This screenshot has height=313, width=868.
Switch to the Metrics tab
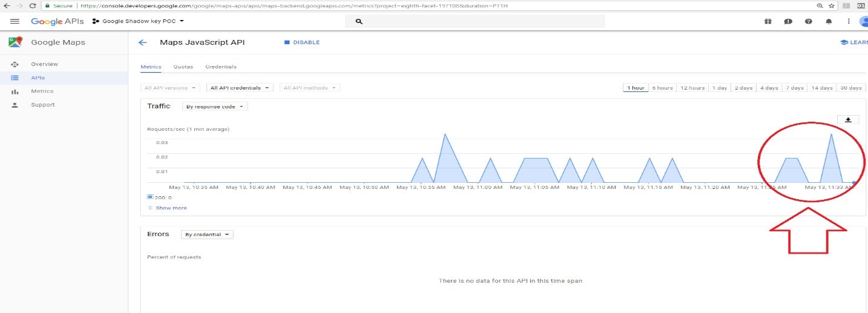pos(151,67)
